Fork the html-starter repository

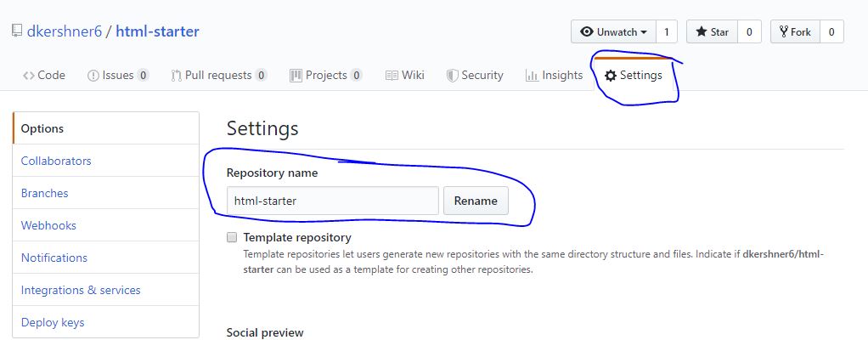point(793,32)
